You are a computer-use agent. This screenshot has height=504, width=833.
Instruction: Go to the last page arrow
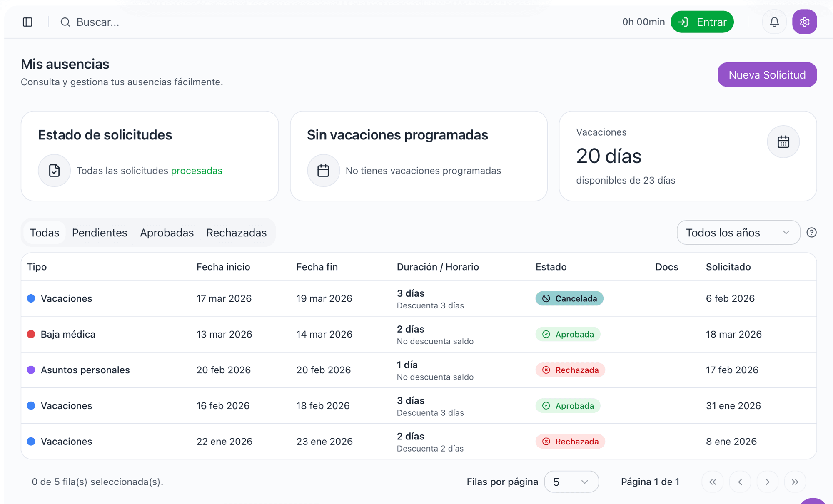click(x=795, y=482)
